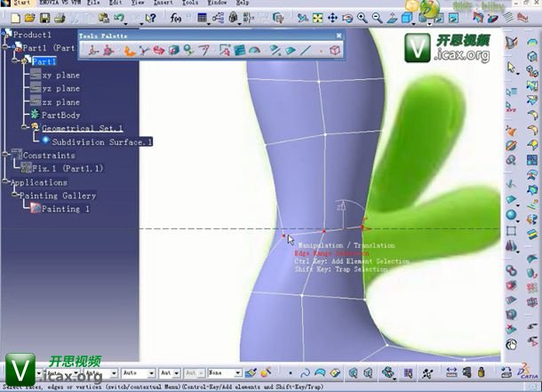This screenshot has height=392, width=542.
Task: Expand the arrow beside the sphere primitive icon
Action: (x=518, y=221)
